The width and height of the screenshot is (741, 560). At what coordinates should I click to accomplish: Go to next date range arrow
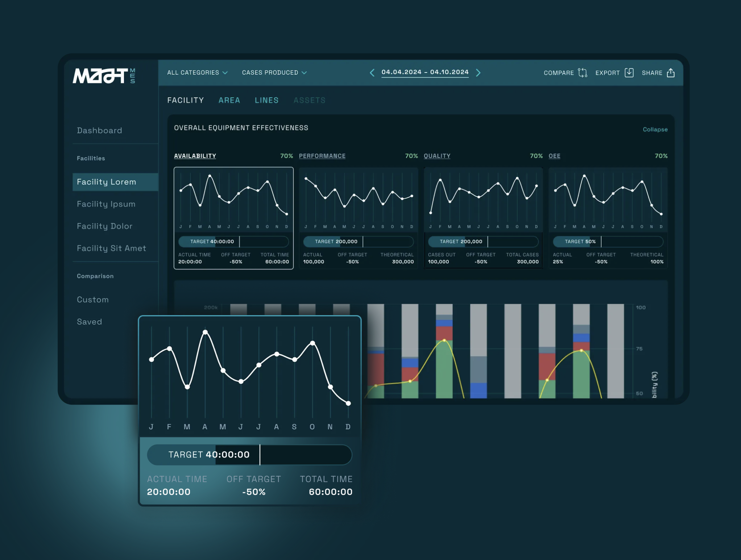click(478, 73)
